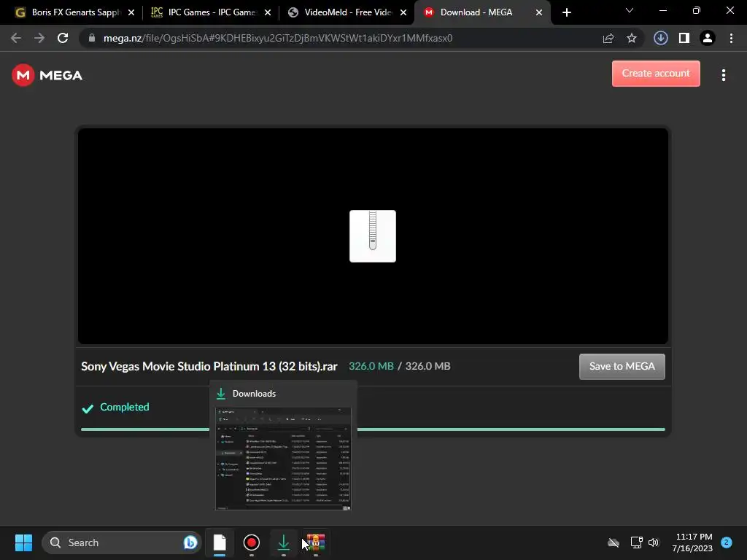Open the Downloads window thumbnail preview
This screenshot has height=560, width=747.
[284, 459]
